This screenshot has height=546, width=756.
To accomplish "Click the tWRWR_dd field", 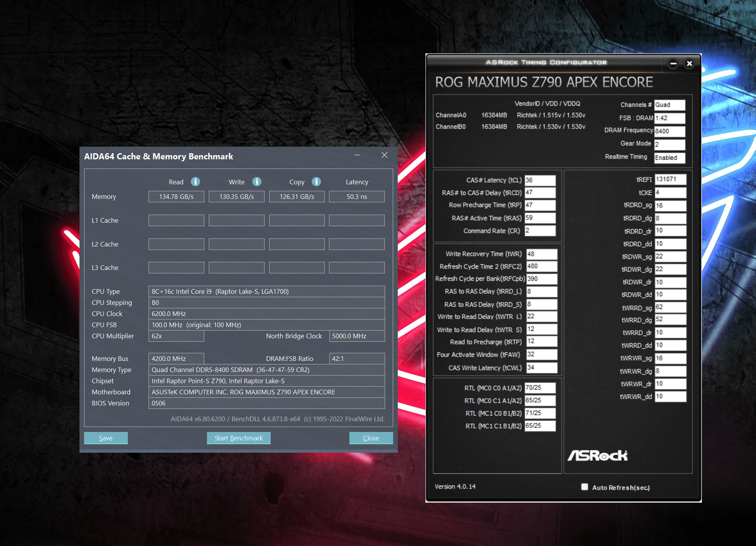I will click(670, 396).
